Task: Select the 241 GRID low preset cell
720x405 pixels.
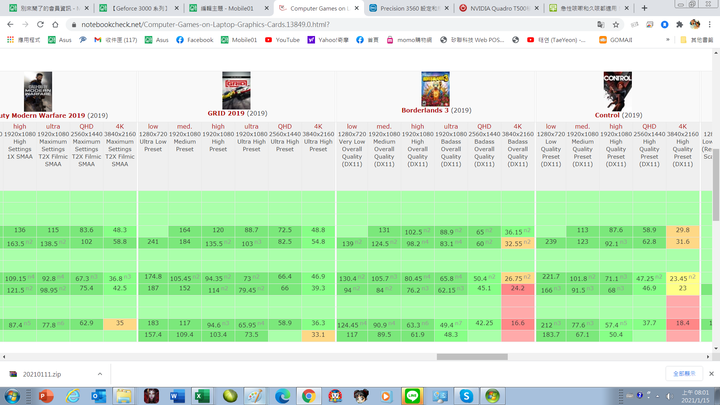Action: point(153,242)
